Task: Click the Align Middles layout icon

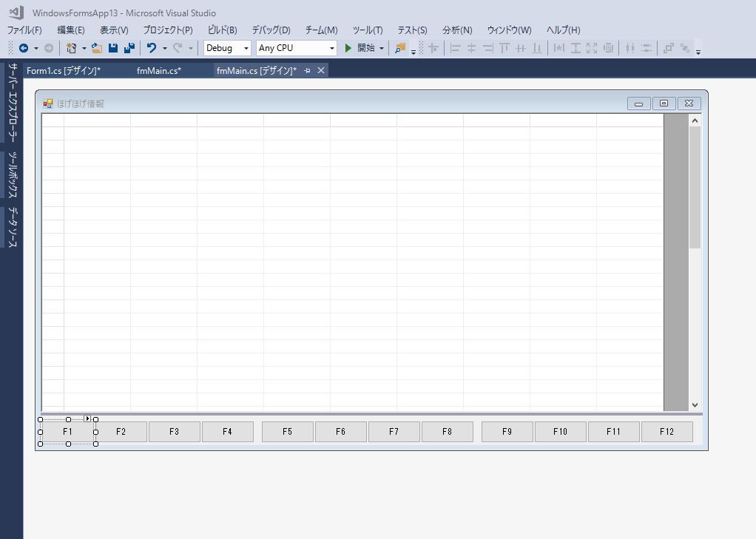Action: tap(521, 48)
